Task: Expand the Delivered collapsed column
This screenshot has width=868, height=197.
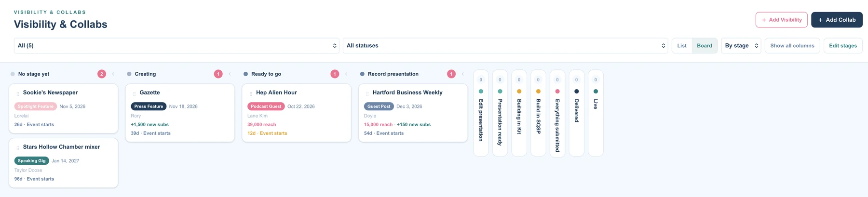Action: click(x=576, y=113)
